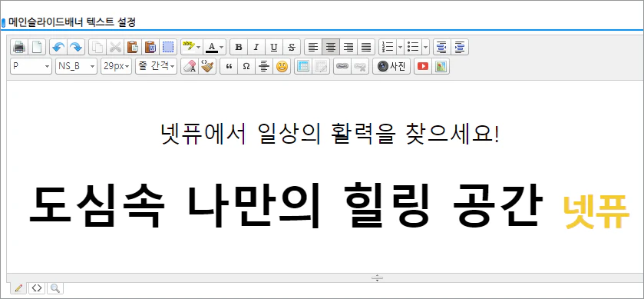The width and height of the screenshot is (644, 299).
Task: Toggle strikethrough formatting
Action: pos(292,48)
